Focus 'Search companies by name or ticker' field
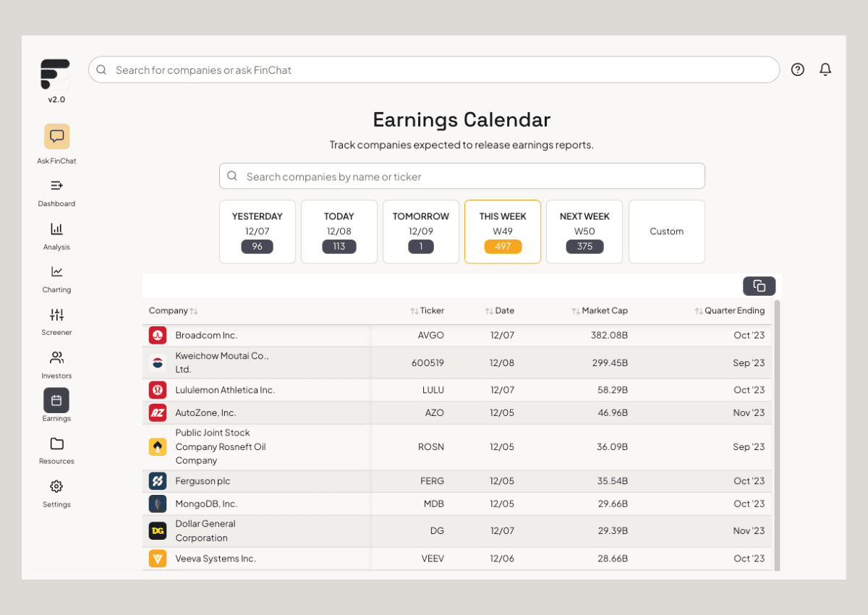This screenshot has width=868, height=615. (x=462, y=176)
